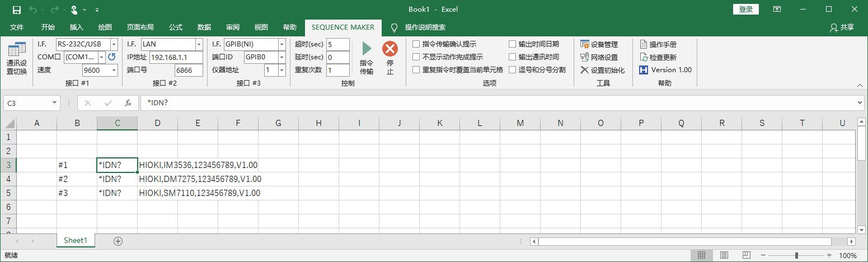Click 设置初始化 tool
Viewport: 868px width, 262px height.
pyautogui.click(x=603, y=70)
